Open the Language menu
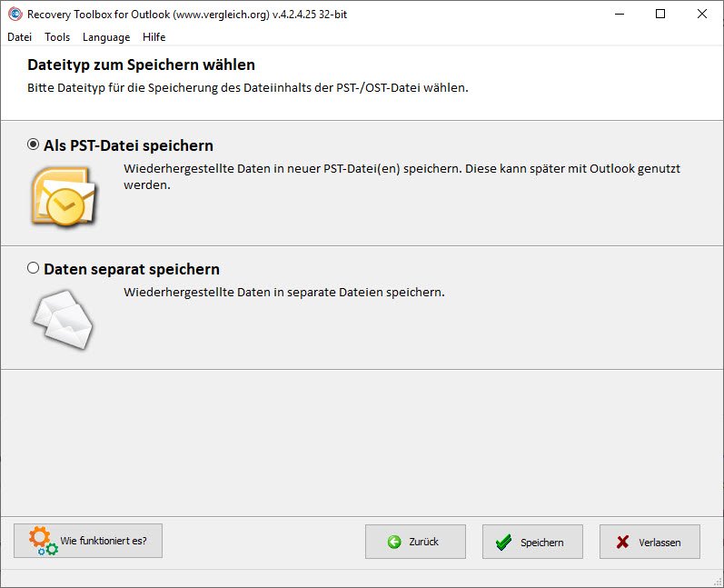 click(106, 37)
